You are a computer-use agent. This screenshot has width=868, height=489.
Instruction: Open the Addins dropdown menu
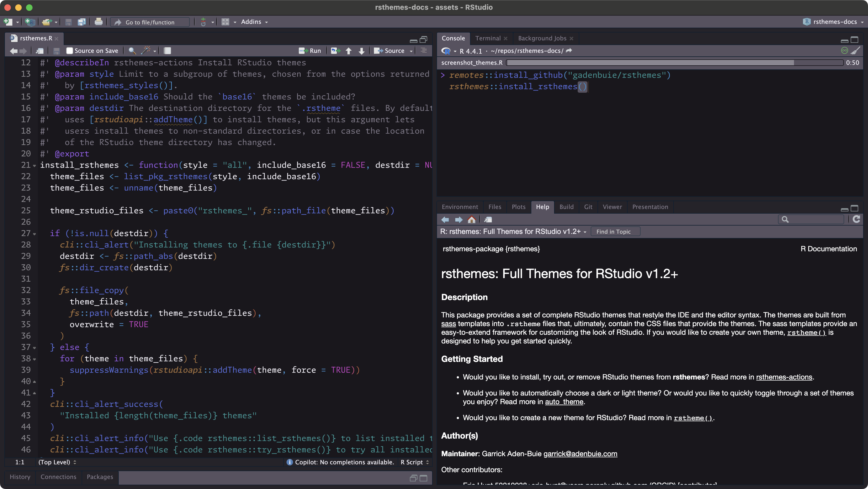(x=254, y=22)
